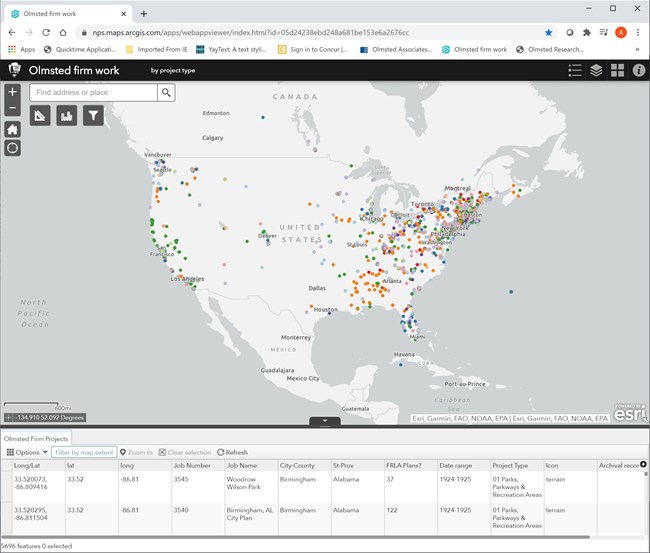Viewport: 650px width, 553px height.
Task: Open the Layer List panel
Action: 596,70
